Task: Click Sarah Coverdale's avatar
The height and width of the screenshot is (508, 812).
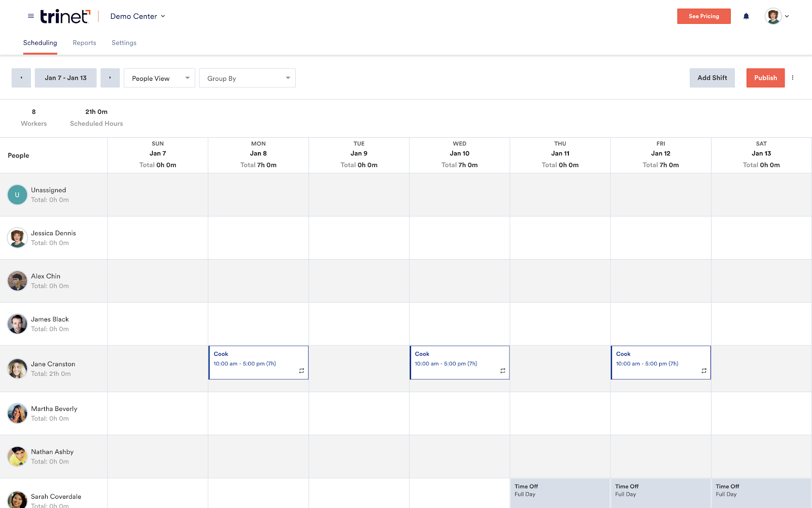Action: pyautogui.click(x=17, y=500)
